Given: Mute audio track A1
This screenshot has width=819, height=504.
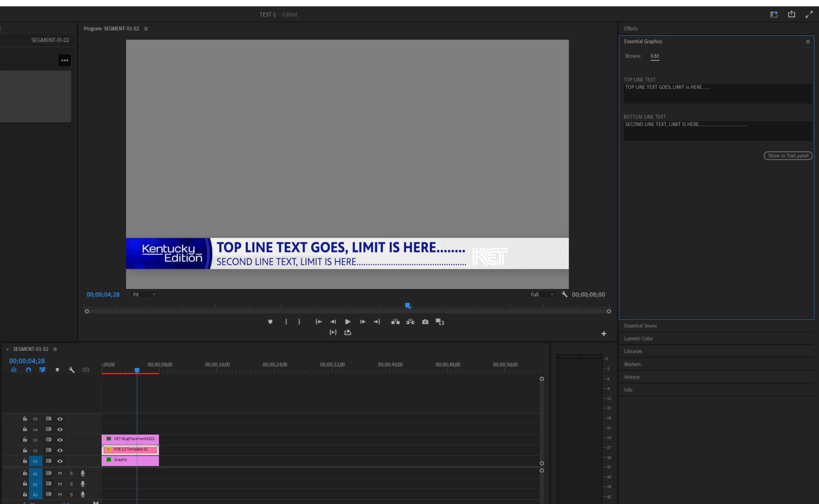Looking at the screenshot, I should pos(60,473).
